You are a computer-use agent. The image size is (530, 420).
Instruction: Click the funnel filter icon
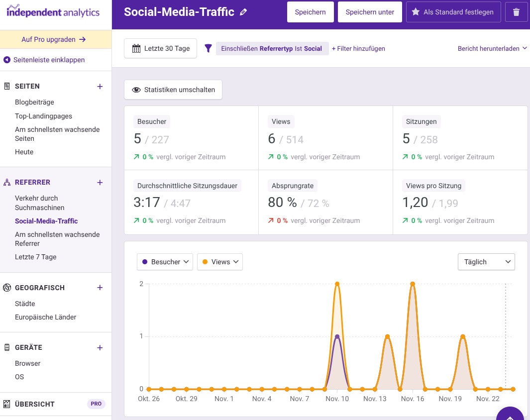point(209,48)
